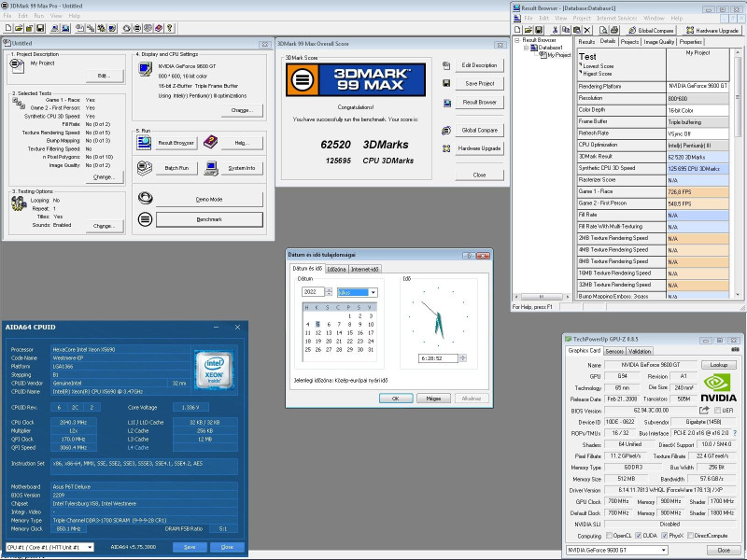Click the purple book icon in 3DMark toolbar

(x=159, y=29)
